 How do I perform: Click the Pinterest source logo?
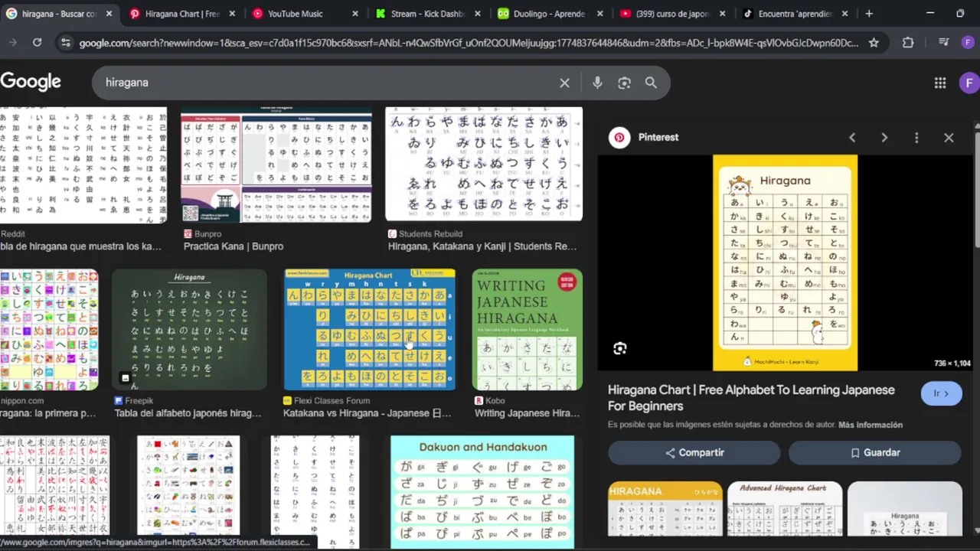point(619,138)
